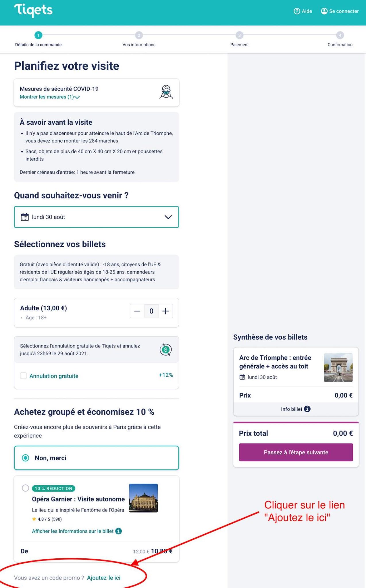Click the COVID-19 mask face icon
The width and height of the screenshot is (366, 588).
166,92
